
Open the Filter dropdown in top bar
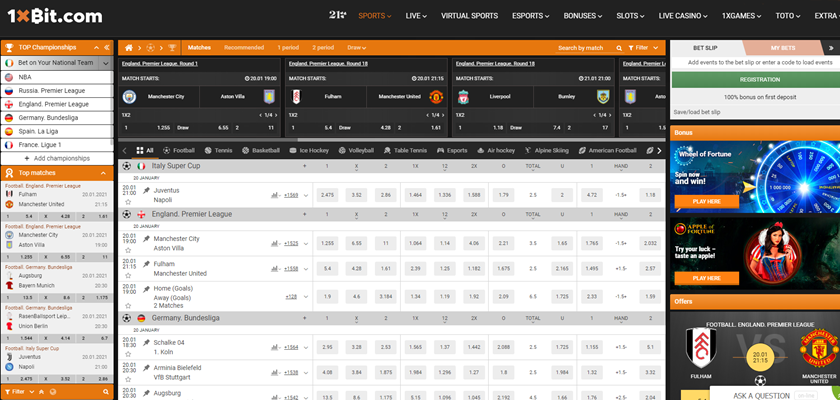tap(643, 48)
